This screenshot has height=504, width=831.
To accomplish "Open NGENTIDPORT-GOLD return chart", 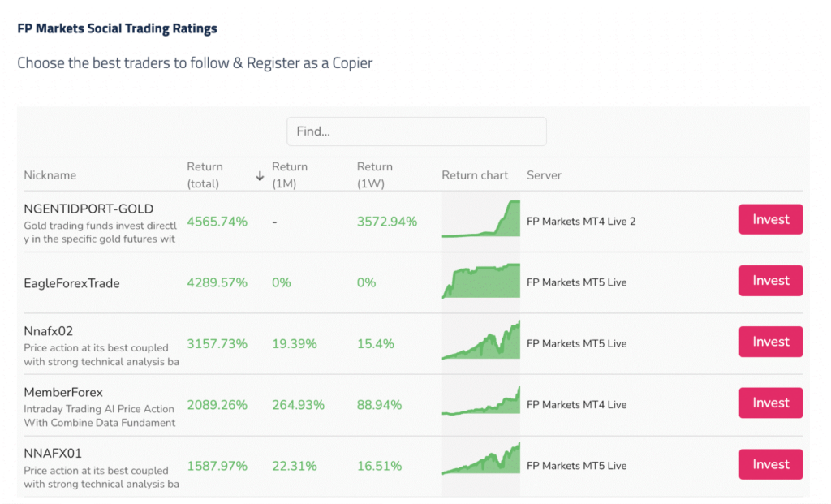I will click(481, 220).
